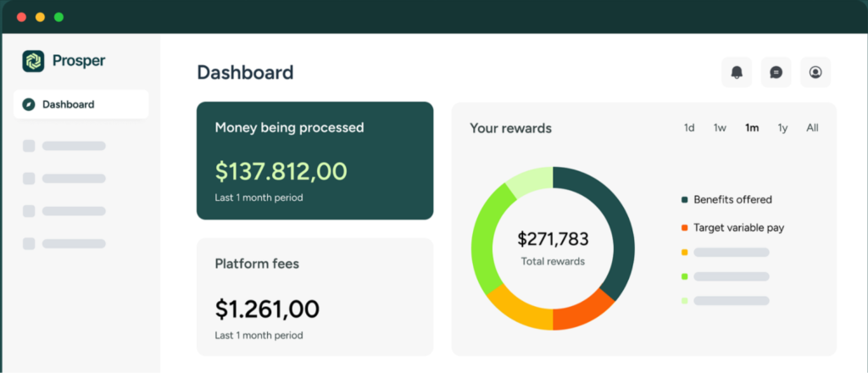Viewport: 868px width, 373px height.
Task: Click the green macOS maximize window button
Action: pyautogui.click(x=58, y=17)
